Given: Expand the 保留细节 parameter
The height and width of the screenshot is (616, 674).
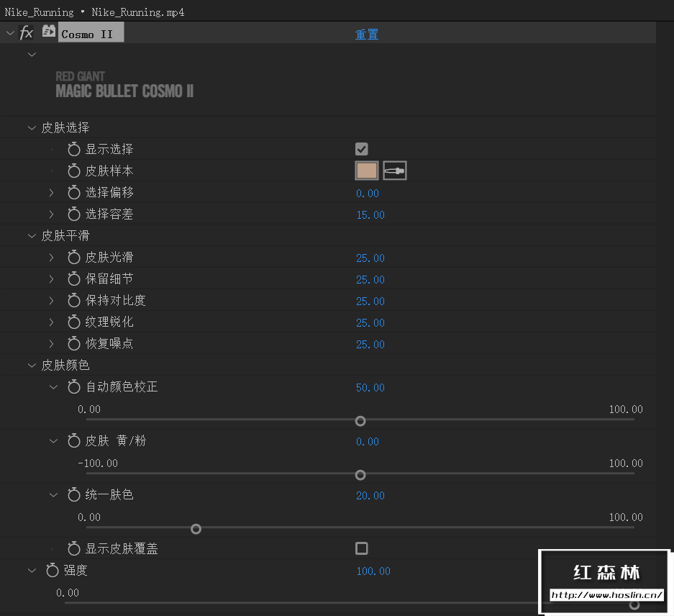Looking at the screenshot, I should point(51,278).
